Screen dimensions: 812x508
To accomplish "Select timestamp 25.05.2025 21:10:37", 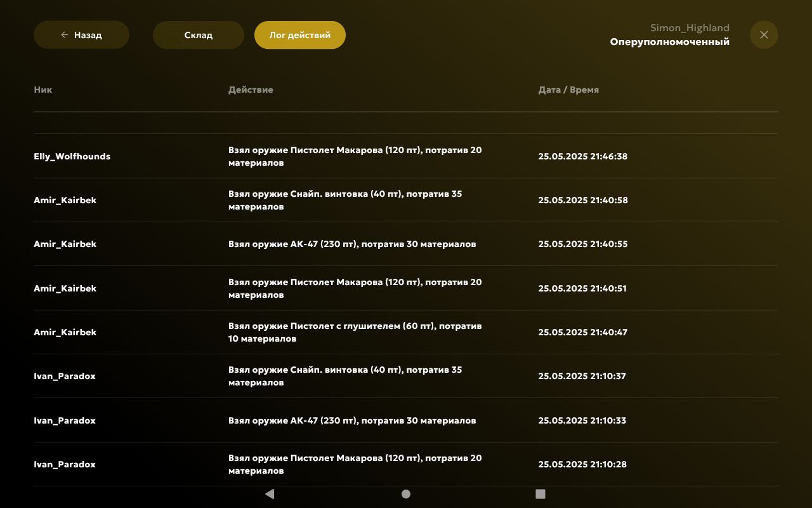I will tap(582, 376).
